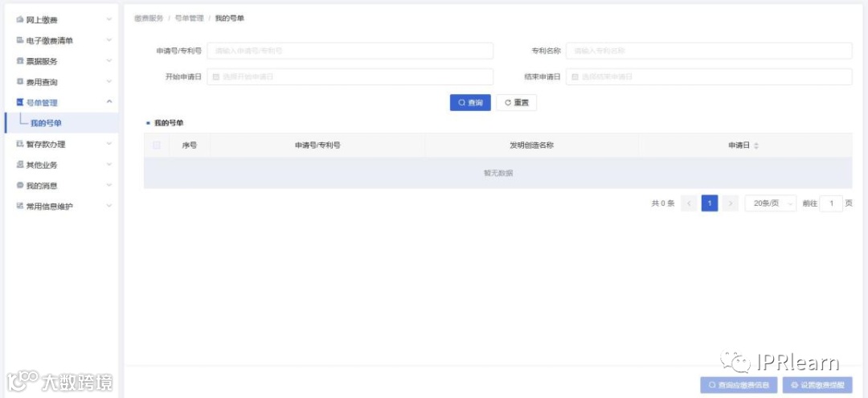Click the 我的消息 sidebar icon
The height and width of the screenshot is (398, 868).
click(20, 186)
